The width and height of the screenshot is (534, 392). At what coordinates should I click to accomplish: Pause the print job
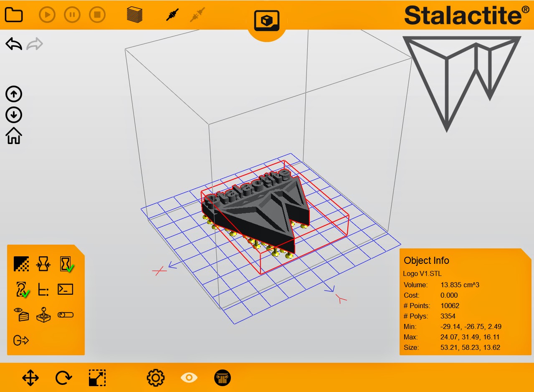tap(72, 15)
